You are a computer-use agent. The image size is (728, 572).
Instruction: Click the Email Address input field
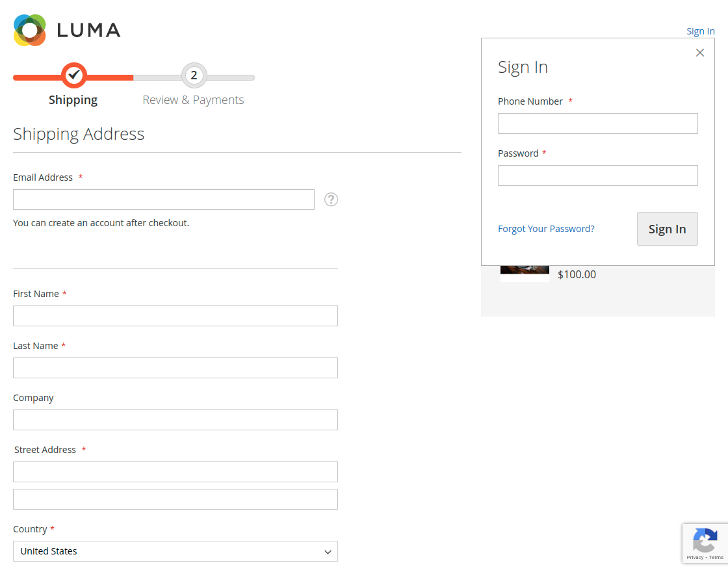(163, 199)
